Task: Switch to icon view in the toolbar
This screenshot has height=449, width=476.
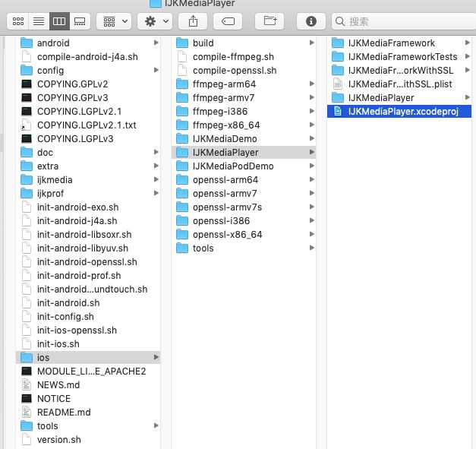Action: point(18,21)
